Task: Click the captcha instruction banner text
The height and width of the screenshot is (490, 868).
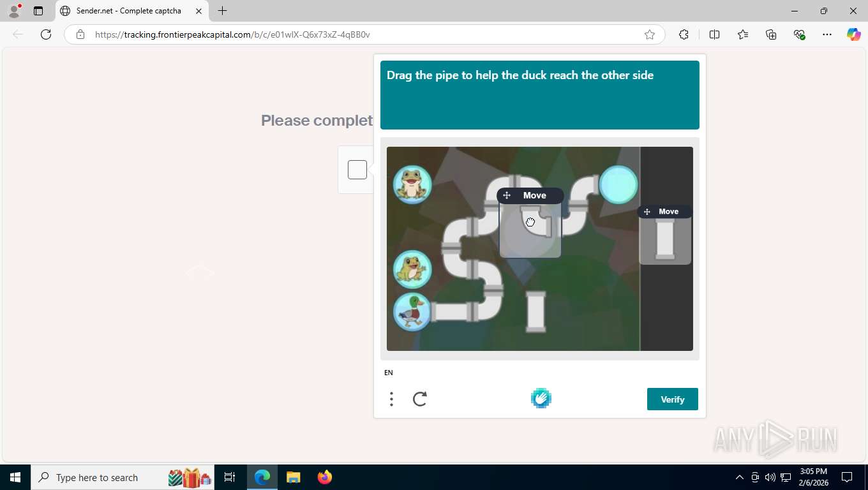Action: 520,75
